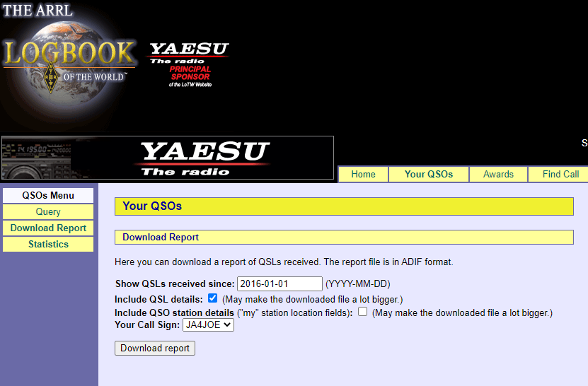Click the Yaesu Principal Sponsor logo

pyautogui.click(x=189, y=65)
